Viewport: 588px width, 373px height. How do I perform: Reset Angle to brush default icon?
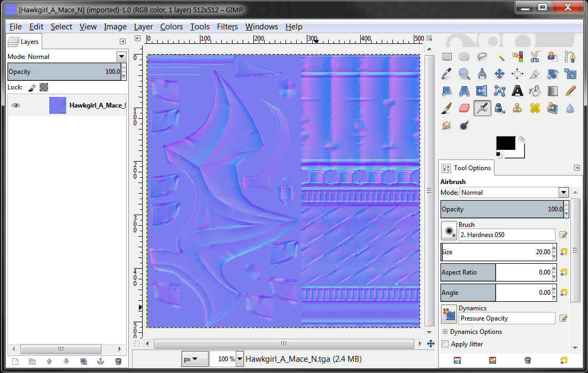pos(563,292)
